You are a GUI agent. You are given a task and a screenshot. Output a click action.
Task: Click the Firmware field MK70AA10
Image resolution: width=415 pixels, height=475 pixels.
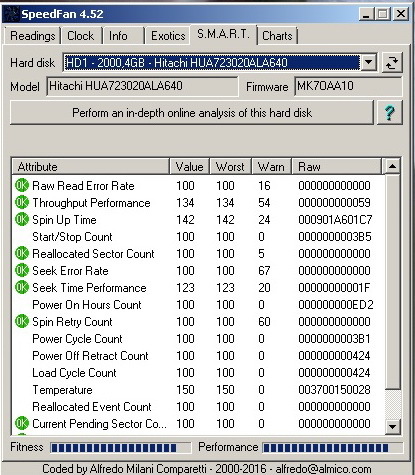coord(348,86)
